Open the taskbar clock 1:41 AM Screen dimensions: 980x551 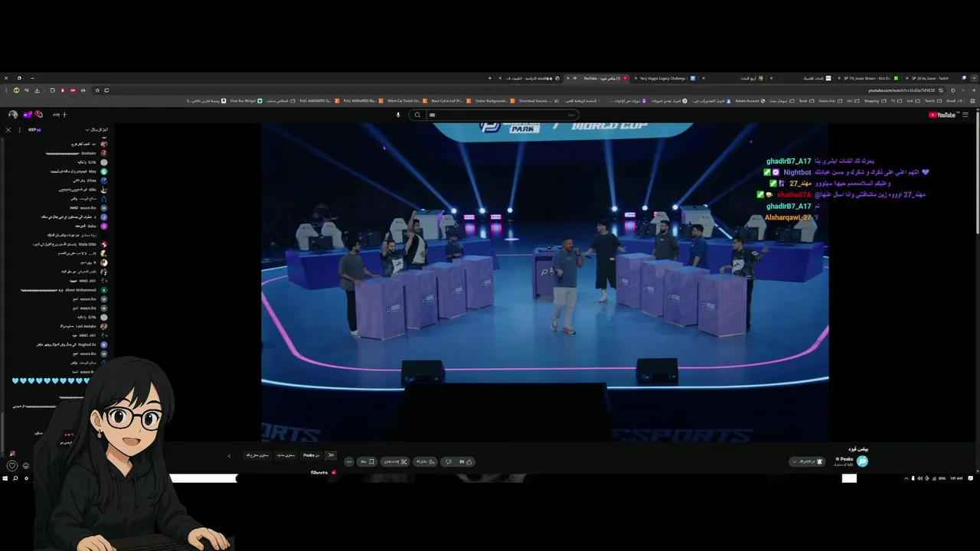pyautogui.click(x=956, y=478)
